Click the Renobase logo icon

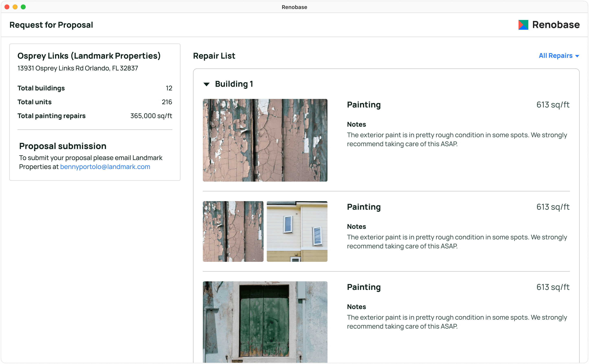[523, 25]
